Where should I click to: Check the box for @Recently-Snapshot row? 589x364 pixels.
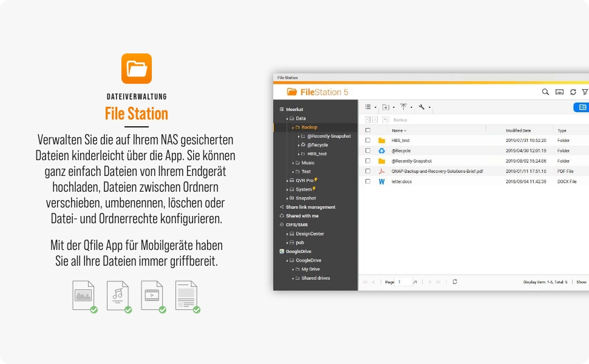point(368,161)
